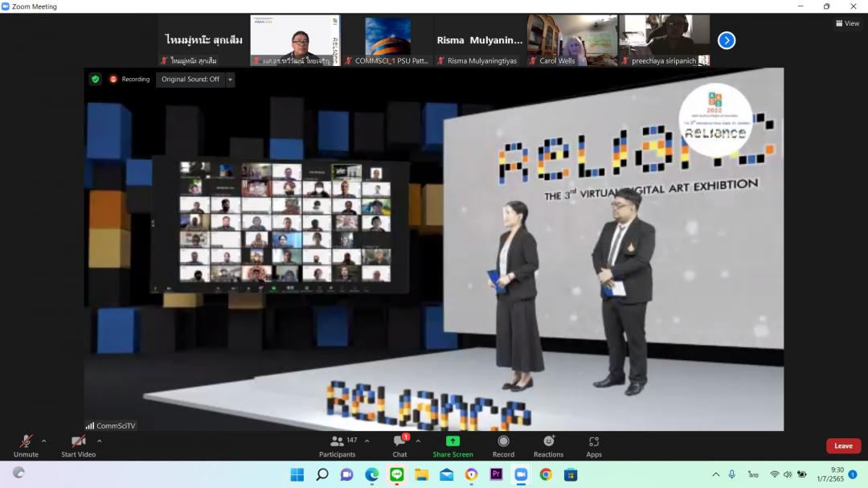Click the green encryption shield icon
Screen dimensions: 868x488
coord(96,79)
